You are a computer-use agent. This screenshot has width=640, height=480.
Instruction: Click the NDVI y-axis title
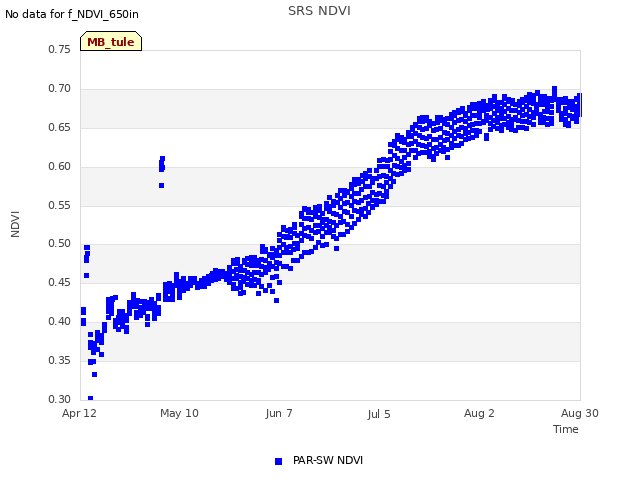coord(15,224)
